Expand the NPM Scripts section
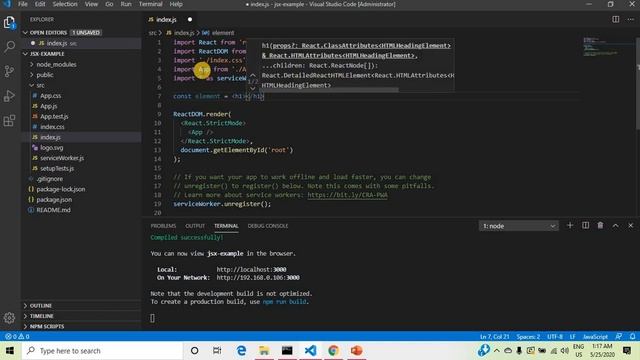Viewport: 640px width, 360px height. tap(47, 326)
